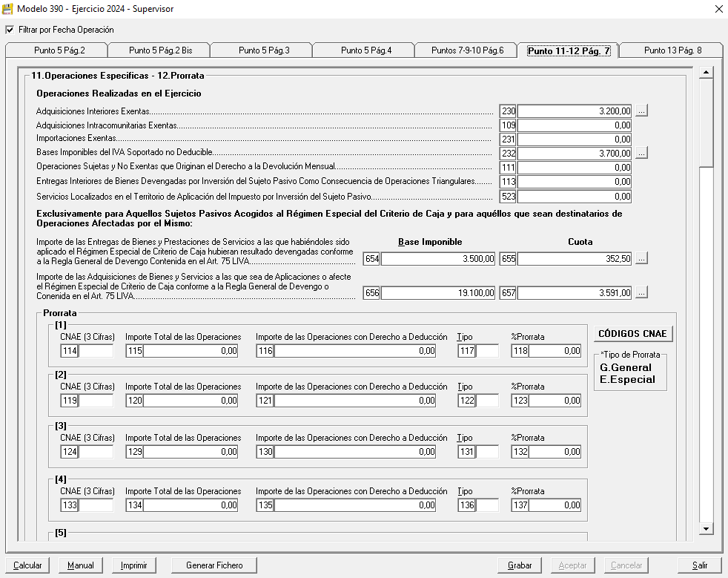This screenshot has height=578, width=728.
Task: Focus Tipo field 131
Action: [x=486, y=452]
